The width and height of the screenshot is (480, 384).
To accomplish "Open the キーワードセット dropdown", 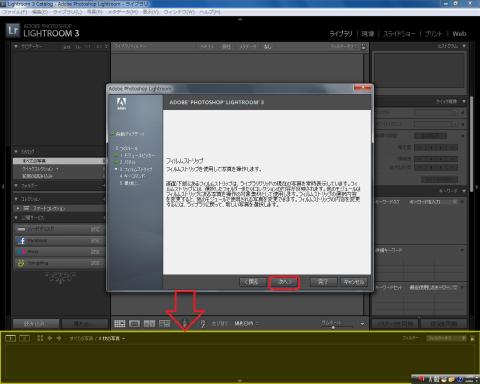I will tap(433, 287).
